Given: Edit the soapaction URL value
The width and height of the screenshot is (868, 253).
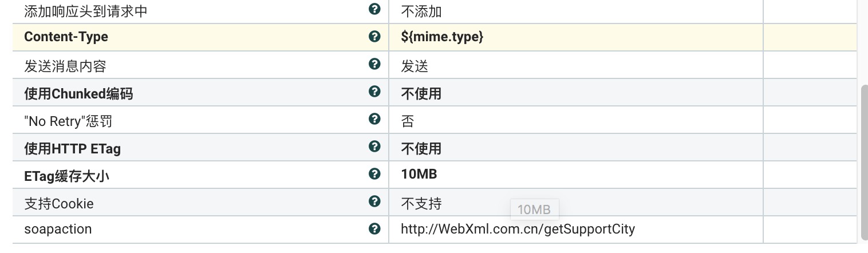Looking at the screenshot, I should (518, 230).
